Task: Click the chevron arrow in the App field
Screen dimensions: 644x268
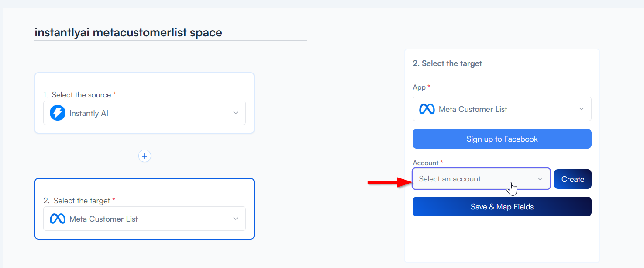Action: pos(581,109)
